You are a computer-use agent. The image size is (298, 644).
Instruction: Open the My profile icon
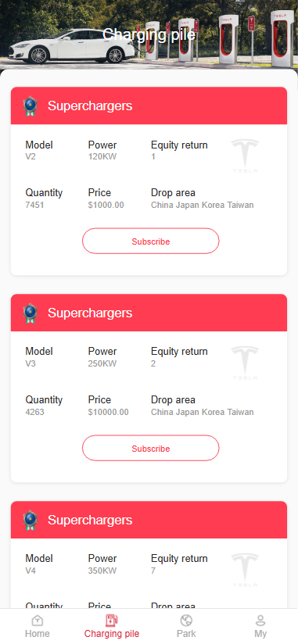(x=260, y=620)
